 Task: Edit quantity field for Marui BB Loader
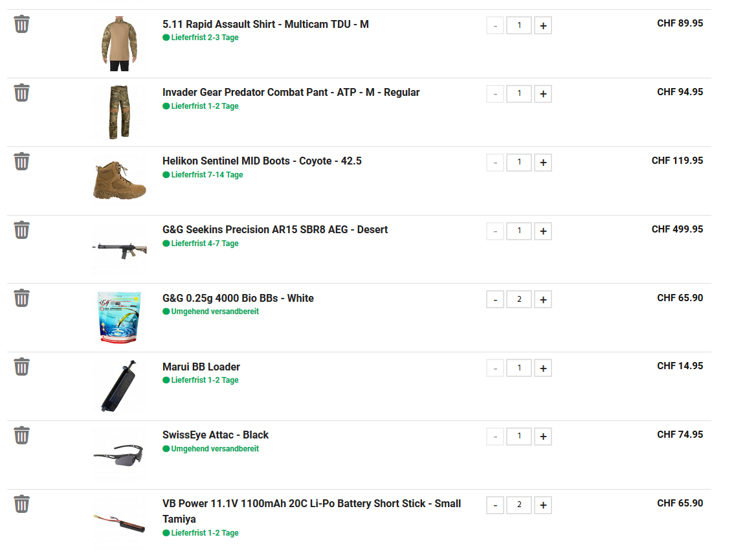[x=519, y=367]
